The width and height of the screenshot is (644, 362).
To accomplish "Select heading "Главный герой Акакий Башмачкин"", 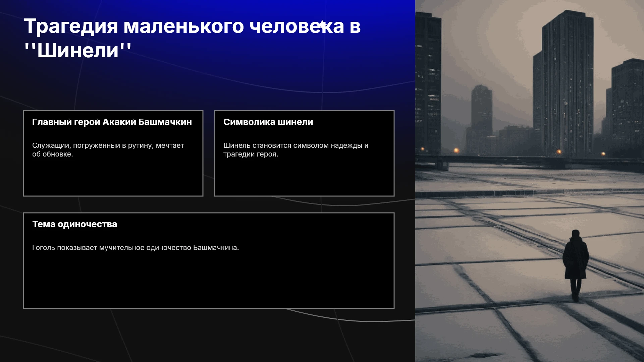I will (112, 122).
